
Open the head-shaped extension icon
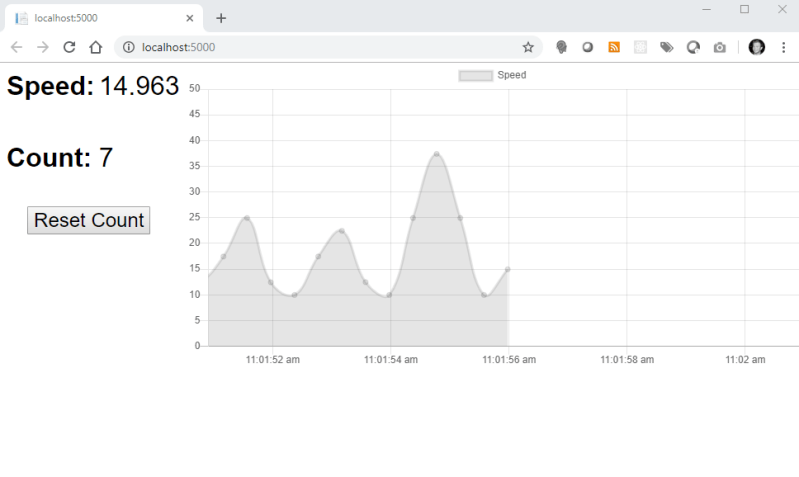pos(562,47)
